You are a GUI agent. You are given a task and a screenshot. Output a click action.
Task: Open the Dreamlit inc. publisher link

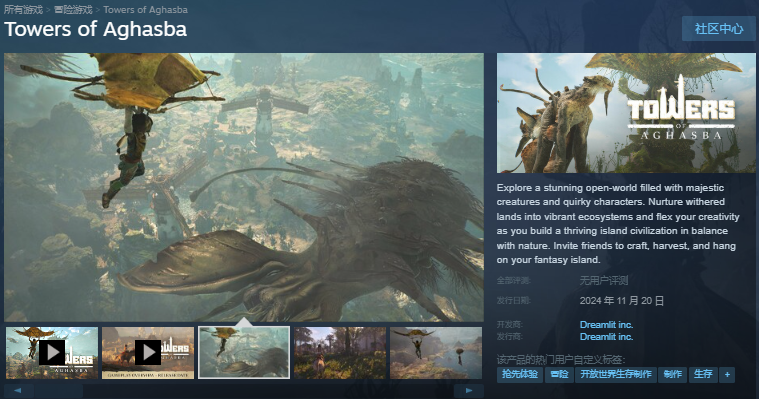(607, 337)
